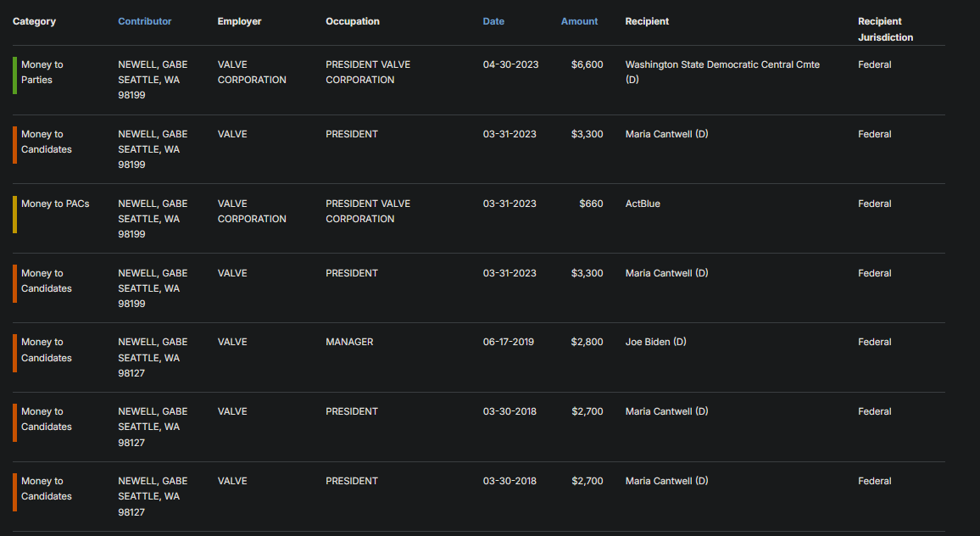Click the Occupation column header
980x536 pixels.
[353, 21]
